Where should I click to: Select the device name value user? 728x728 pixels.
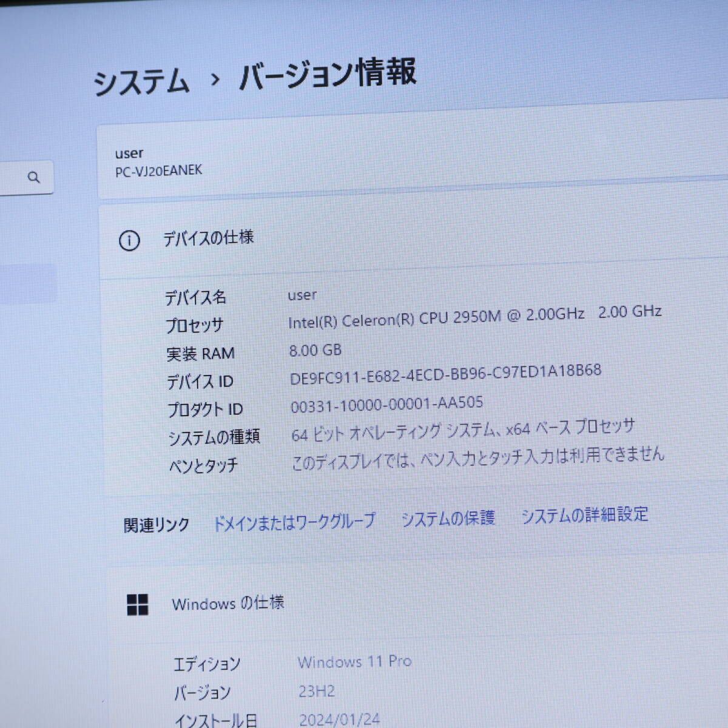coord(302,295)
